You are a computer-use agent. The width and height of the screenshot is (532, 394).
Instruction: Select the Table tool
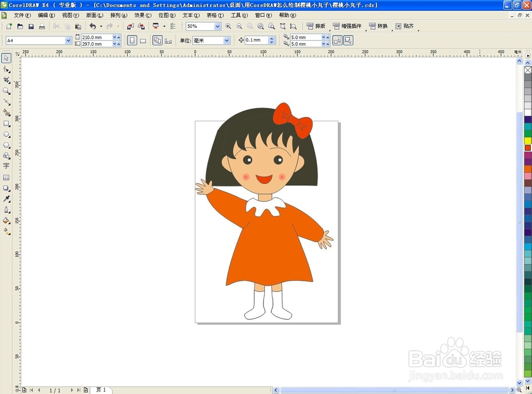pyautogui.click(x=6, y=178)
